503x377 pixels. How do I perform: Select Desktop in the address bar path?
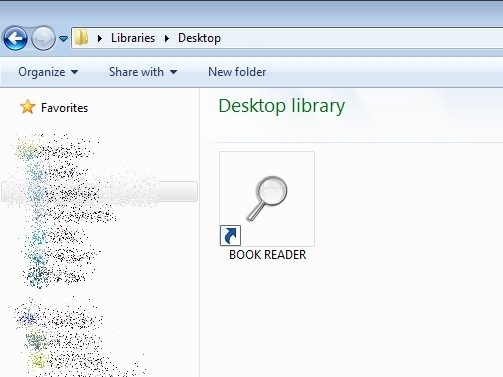coord(199,38)
